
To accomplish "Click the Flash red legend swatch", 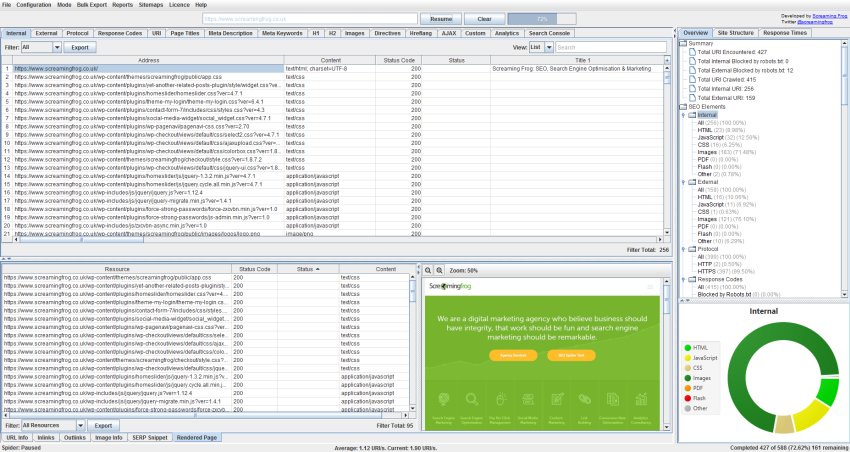I will [687, 398].
